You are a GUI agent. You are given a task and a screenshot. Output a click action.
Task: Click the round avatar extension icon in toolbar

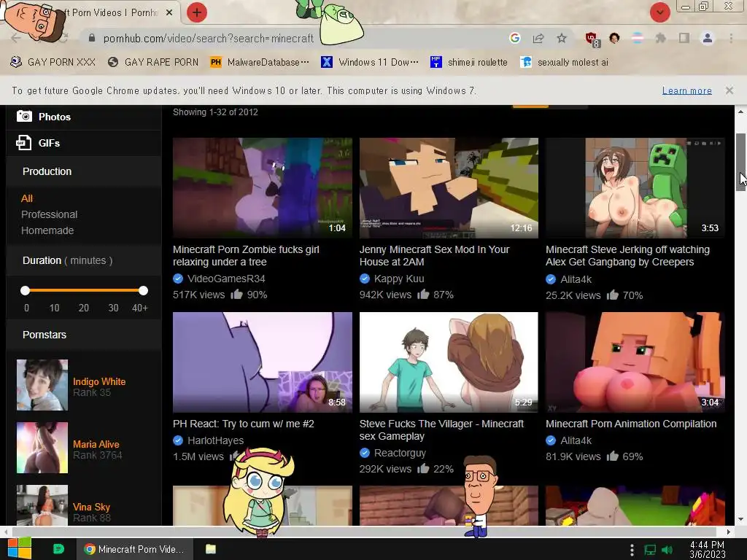614,38
